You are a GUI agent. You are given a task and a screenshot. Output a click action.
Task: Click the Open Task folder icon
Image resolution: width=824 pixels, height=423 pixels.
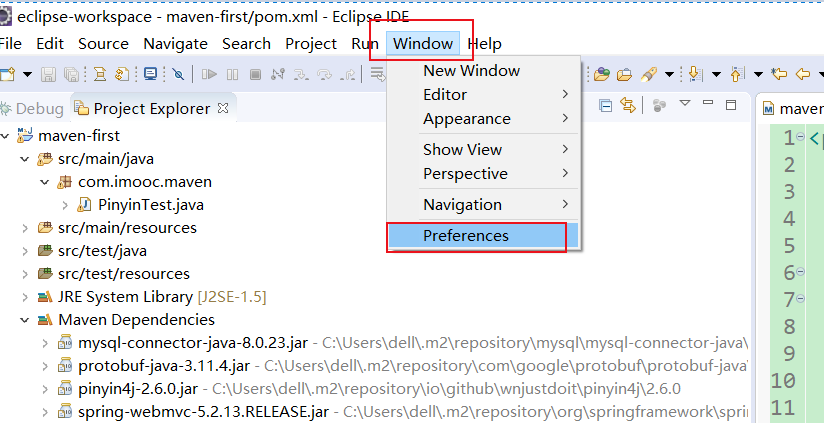(624, 74)
